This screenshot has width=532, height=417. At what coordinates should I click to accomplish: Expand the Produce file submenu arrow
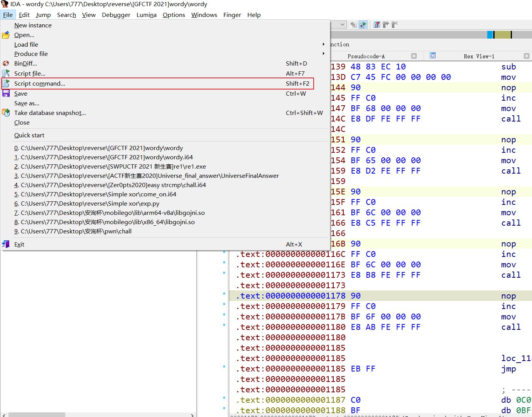click(x=324, y=54)
